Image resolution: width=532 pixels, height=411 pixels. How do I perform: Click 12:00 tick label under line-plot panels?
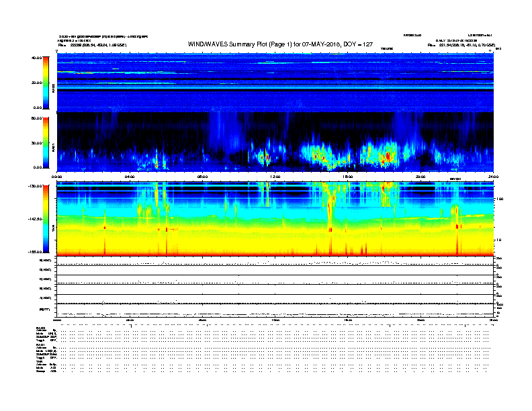[x=275, y=320]
